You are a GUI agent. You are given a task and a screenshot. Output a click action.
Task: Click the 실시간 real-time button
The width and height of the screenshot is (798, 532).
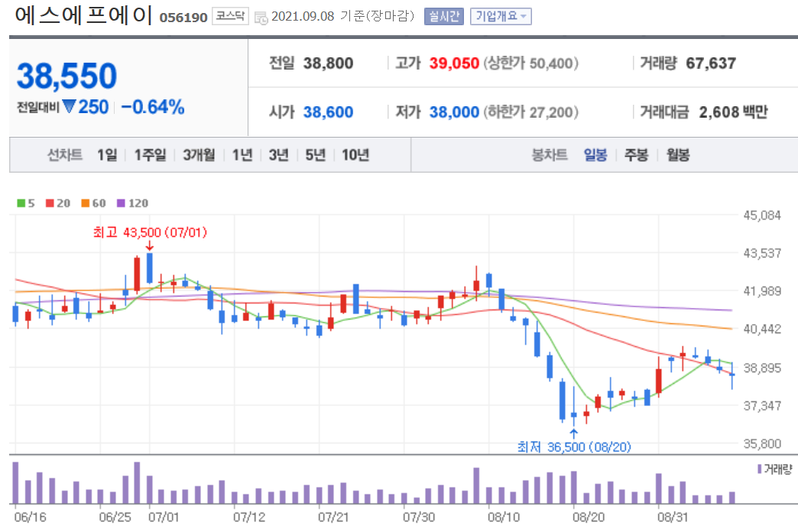[x=444, y=16]
